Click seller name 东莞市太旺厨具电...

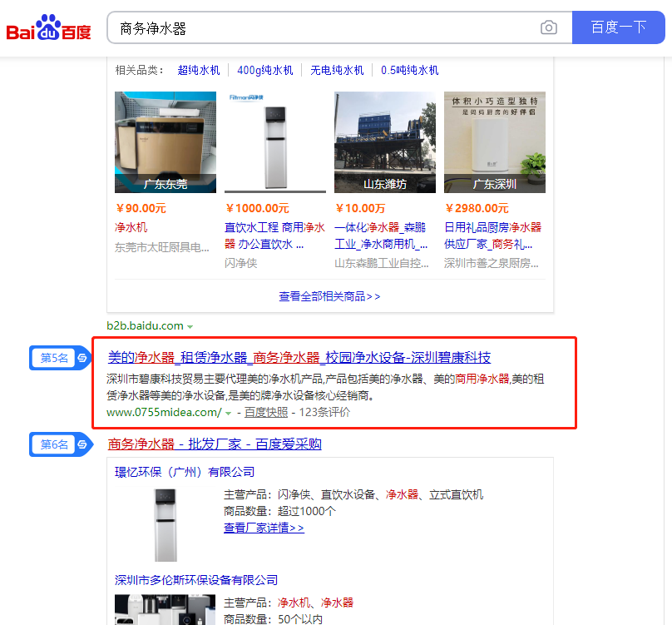(162, 247)
